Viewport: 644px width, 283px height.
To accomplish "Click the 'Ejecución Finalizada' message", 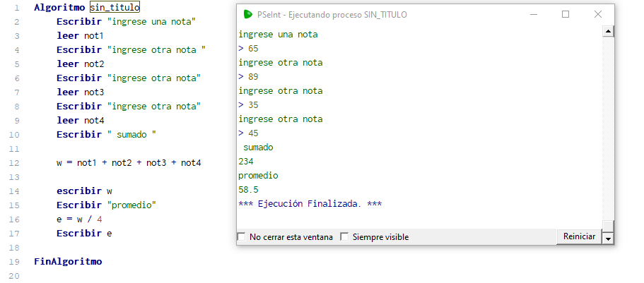I will (310, 204).
